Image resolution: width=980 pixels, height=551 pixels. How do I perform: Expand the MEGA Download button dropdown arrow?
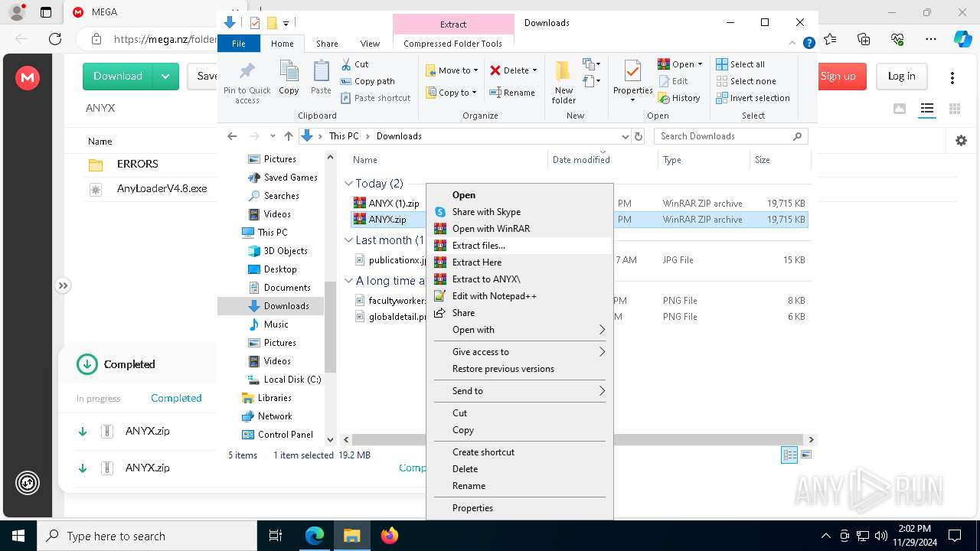[x=165, y=77]
